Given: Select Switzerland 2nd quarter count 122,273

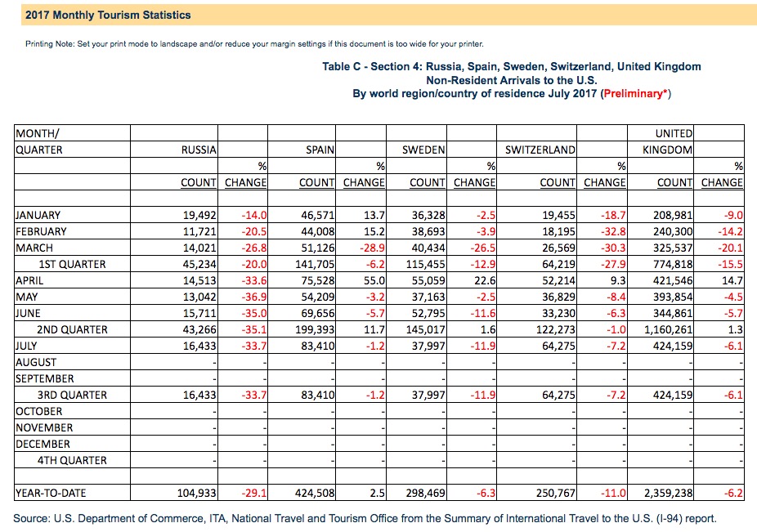Looking at the screenshot, I should tap(556, 329).
